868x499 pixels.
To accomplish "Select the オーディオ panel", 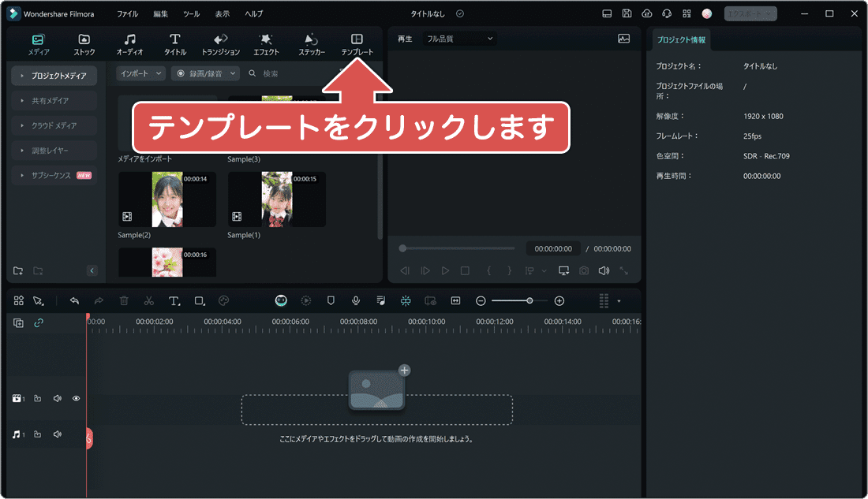I will coord(129,43).
